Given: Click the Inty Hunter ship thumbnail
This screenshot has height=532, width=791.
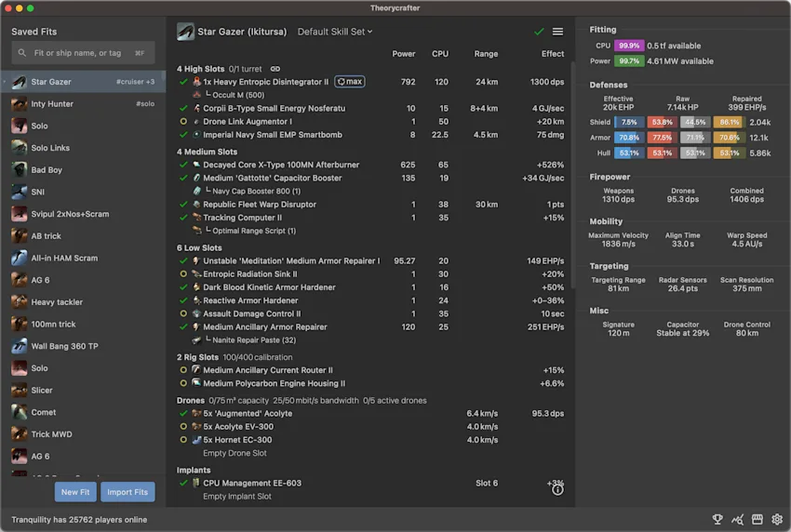Looking at the screenshot, I should pyautogui.click(x=20, y=104).
